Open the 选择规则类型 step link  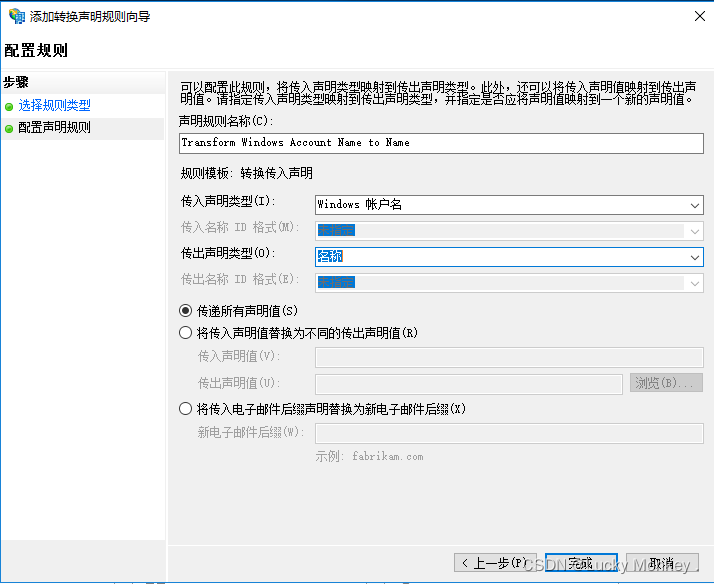pos(54,106)
